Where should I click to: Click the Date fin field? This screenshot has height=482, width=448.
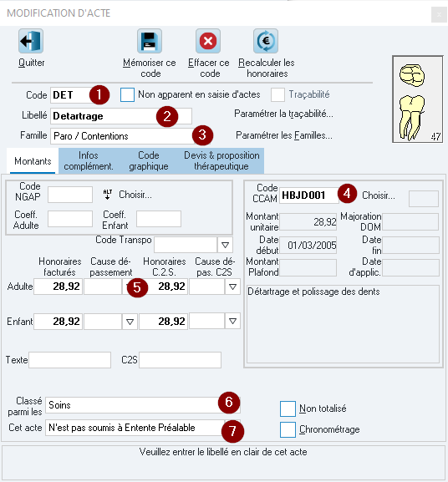click(410, 246)
